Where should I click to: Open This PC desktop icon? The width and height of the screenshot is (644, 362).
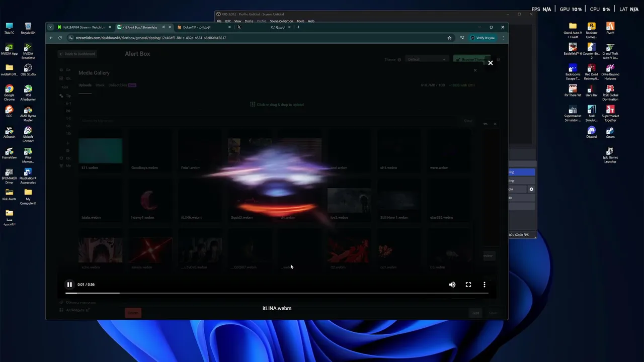coord(9,29)
